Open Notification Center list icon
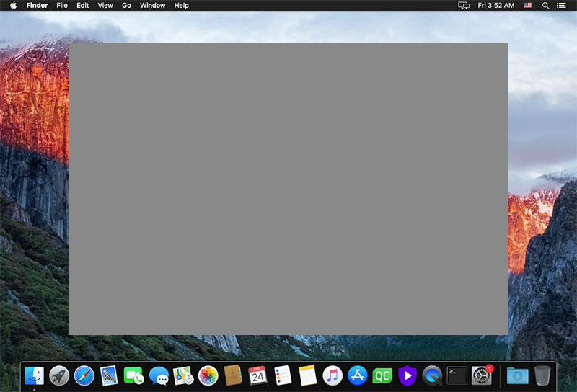Viewport: 577px width, 392px height. pyautogui.click(x=561, y=5)
